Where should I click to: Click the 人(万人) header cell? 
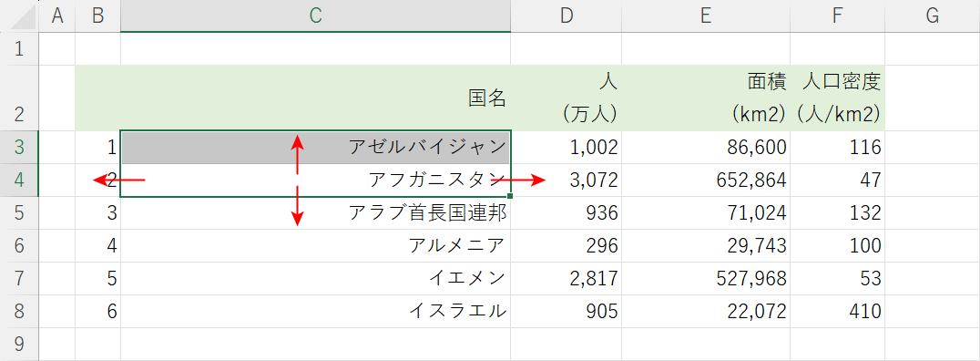pyautogui.click(x=567, y=98)
